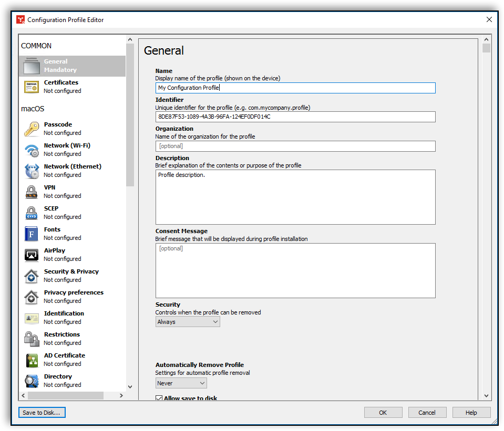Select the VPN padlock icon
Image resolution: width=504 pixels, height=431 pixels.
(33, 191)
